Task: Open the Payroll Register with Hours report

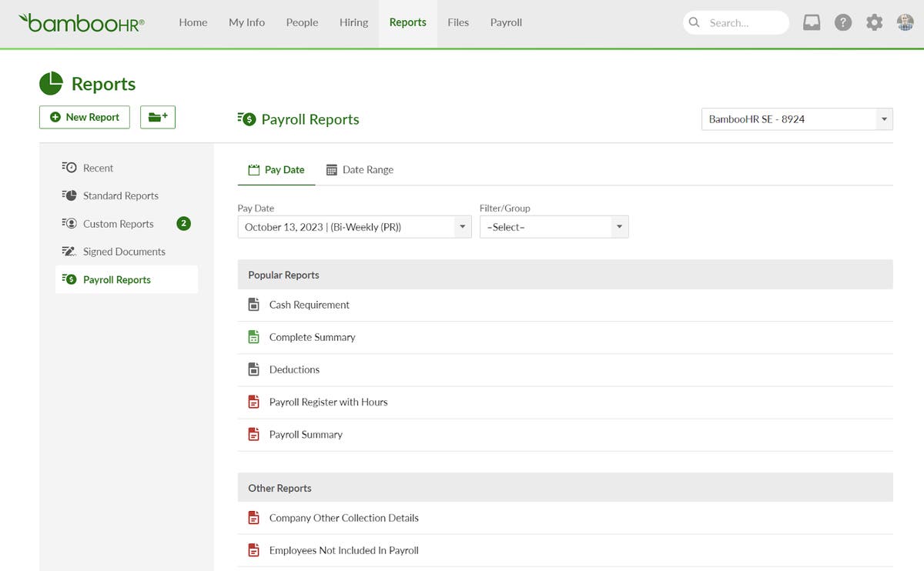Action: (x=327, y=402)
